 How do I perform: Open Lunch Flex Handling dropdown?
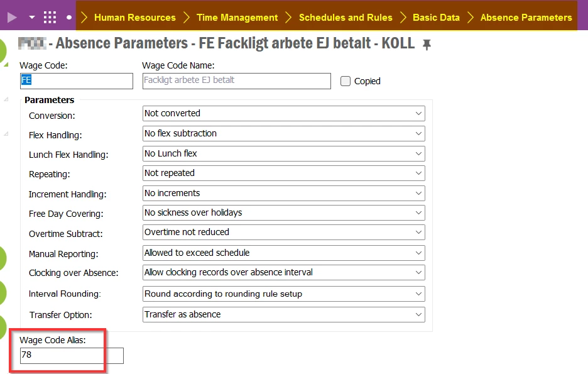click(x=284, y=153)
